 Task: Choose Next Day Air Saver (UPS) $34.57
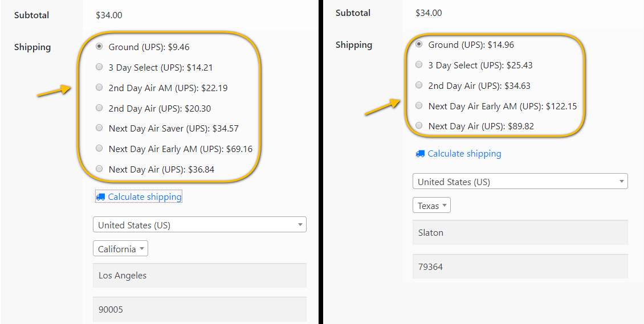[x=99, y=128]
